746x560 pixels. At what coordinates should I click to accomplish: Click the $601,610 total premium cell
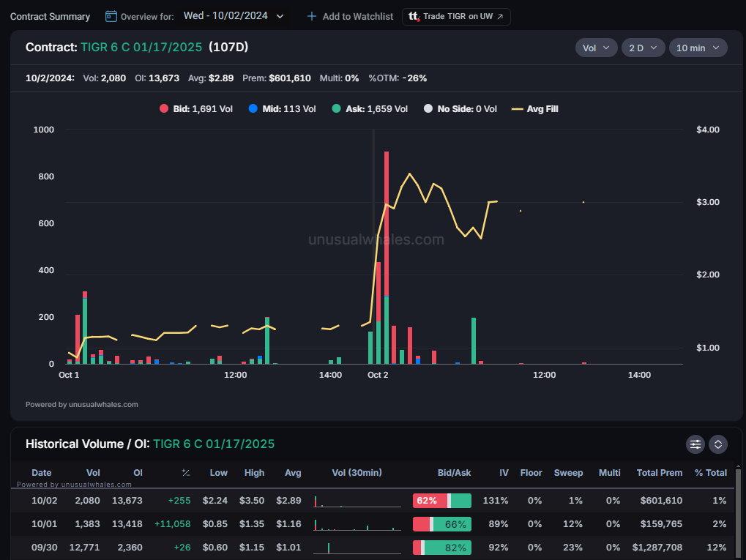[661, 501]
